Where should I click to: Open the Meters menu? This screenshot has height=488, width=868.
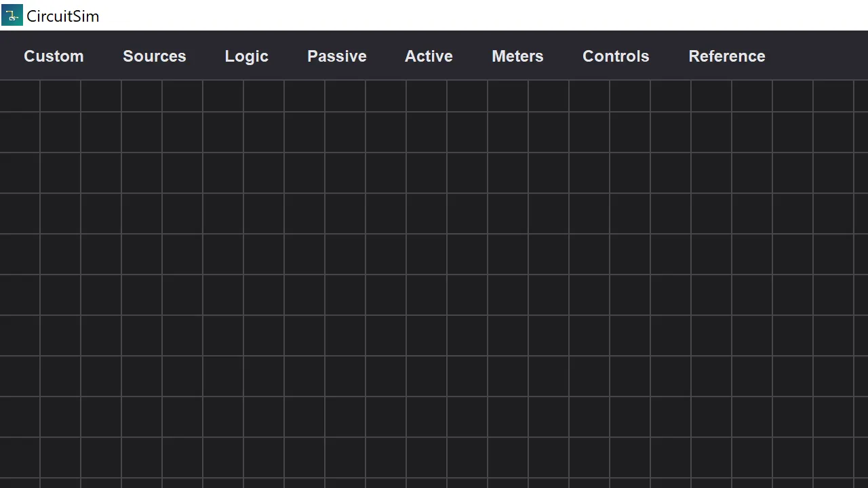(517, 56)
